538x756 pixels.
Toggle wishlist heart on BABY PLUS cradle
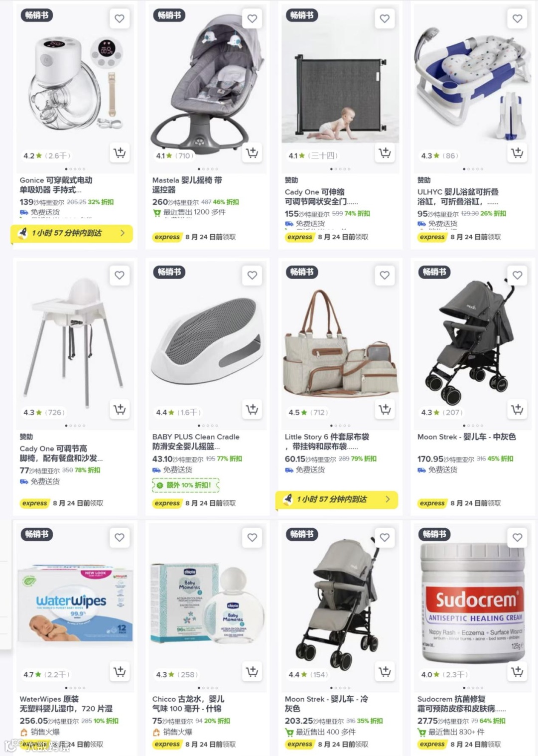tap(252, 275)
